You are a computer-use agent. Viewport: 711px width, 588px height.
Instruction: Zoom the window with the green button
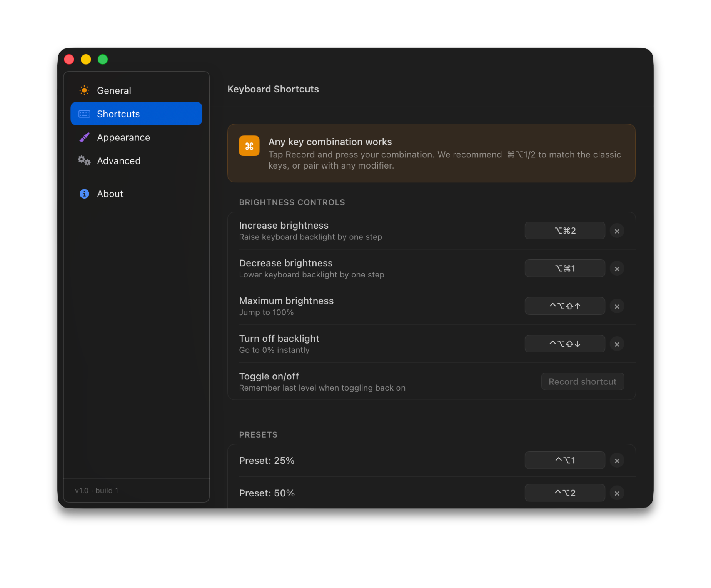pos(103,59)
